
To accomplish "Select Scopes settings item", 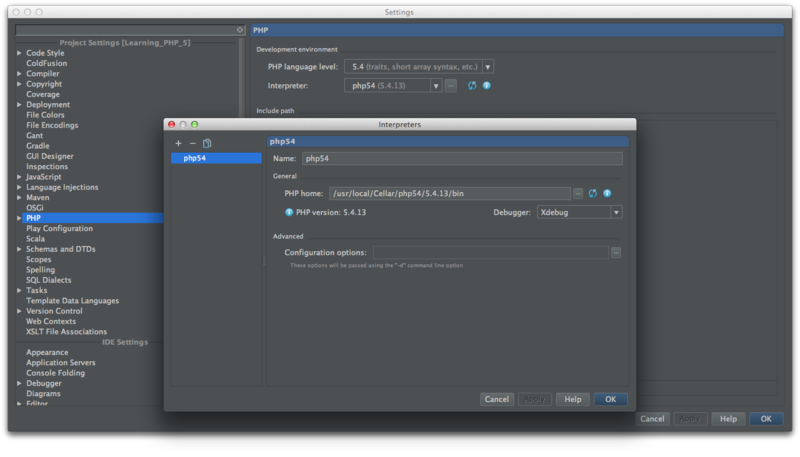I will point(39,260).
